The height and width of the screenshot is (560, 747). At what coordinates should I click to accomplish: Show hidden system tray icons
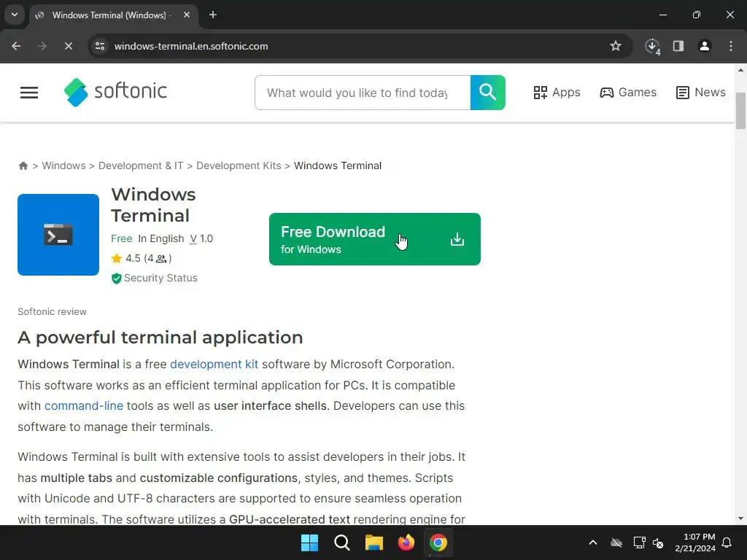pos(593,542)
